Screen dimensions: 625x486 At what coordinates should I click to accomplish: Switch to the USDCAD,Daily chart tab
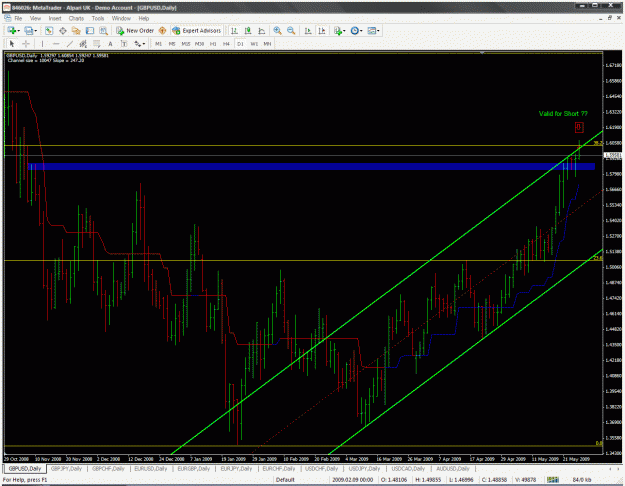408,469
